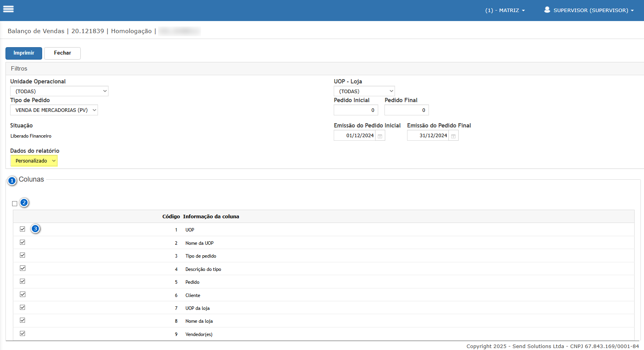Toggle the select-all columns checkbox
644x350 pixels.
(15, 203)
